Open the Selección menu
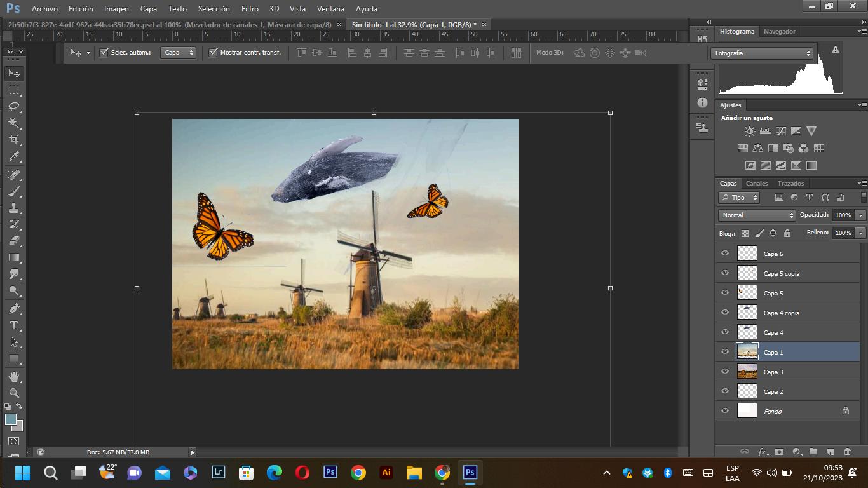The width and height of the screenshot is (868, 488). (214, 9)
